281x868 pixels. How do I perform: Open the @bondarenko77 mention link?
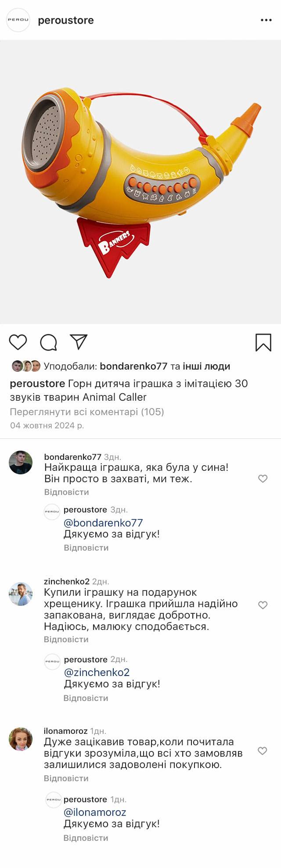tap(103, 523)
